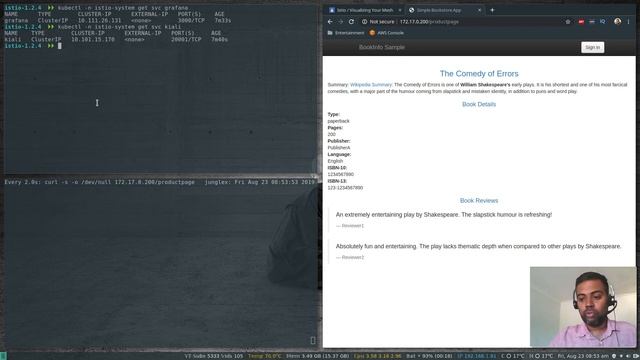Click the volume icon in system tray
The image size is (640, 360).
tap(629, 356)
